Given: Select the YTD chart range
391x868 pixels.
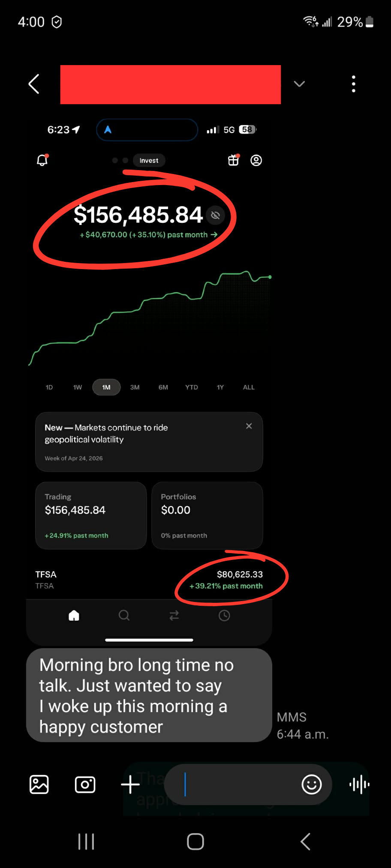Looking at the screenshot, I should [192, 387].
